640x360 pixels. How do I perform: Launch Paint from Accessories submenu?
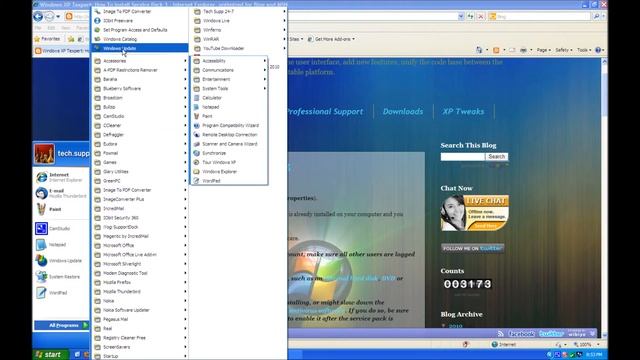click(x=229, y=116)
